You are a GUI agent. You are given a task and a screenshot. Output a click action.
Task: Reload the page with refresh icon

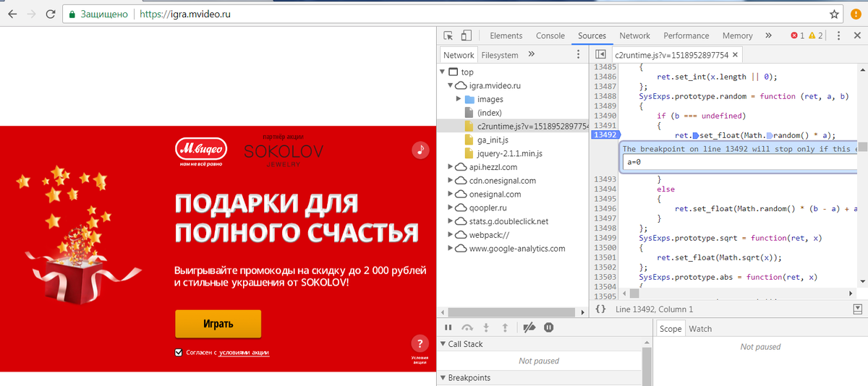coord(50,14)
